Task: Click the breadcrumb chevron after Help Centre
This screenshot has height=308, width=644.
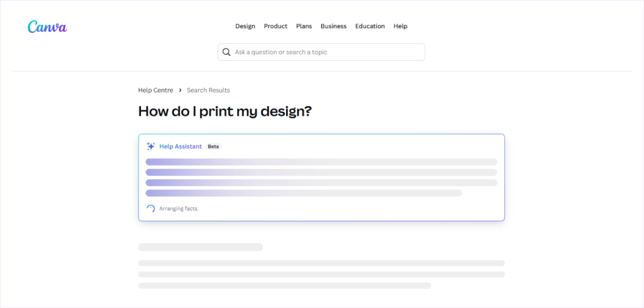Action: [180, 91]
